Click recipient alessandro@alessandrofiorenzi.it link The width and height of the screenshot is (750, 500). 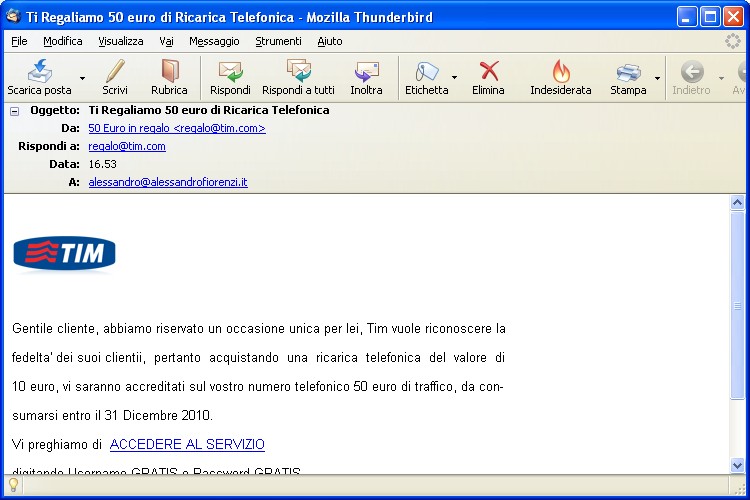point(168,182)
